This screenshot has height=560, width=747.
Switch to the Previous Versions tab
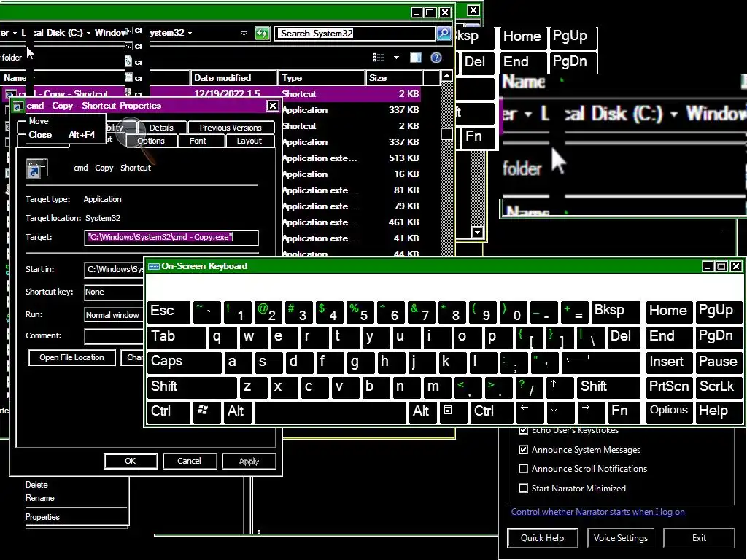[231, 128]
